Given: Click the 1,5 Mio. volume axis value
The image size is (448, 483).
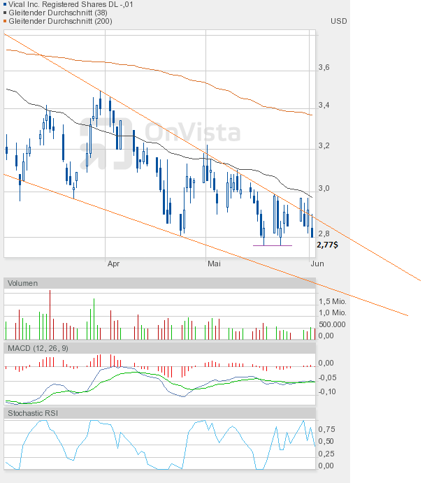Looking at the screenshot, I should pyautogui.click(x=332, y=301).
